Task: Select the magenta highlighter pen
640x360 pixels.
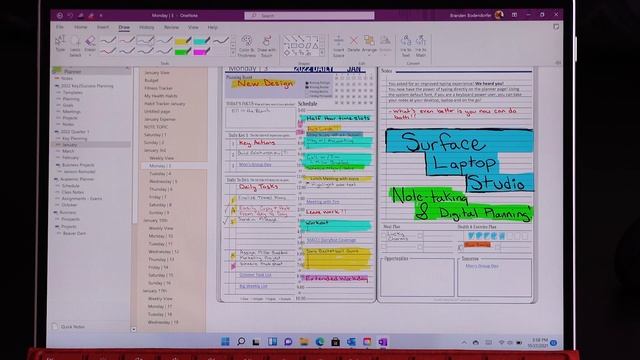Action: click(x=202, y=51)
